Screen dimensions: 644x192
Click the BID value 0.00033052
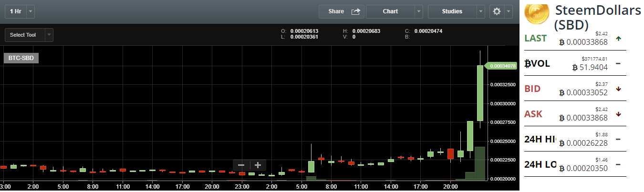click(x=586, y=92)
